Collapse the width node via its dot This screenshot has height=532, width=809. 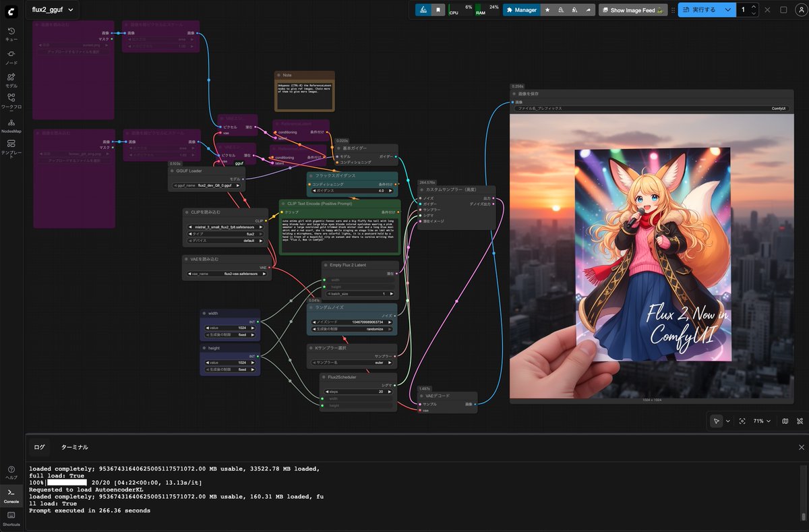pyautogui.click(x=204, y=314)
